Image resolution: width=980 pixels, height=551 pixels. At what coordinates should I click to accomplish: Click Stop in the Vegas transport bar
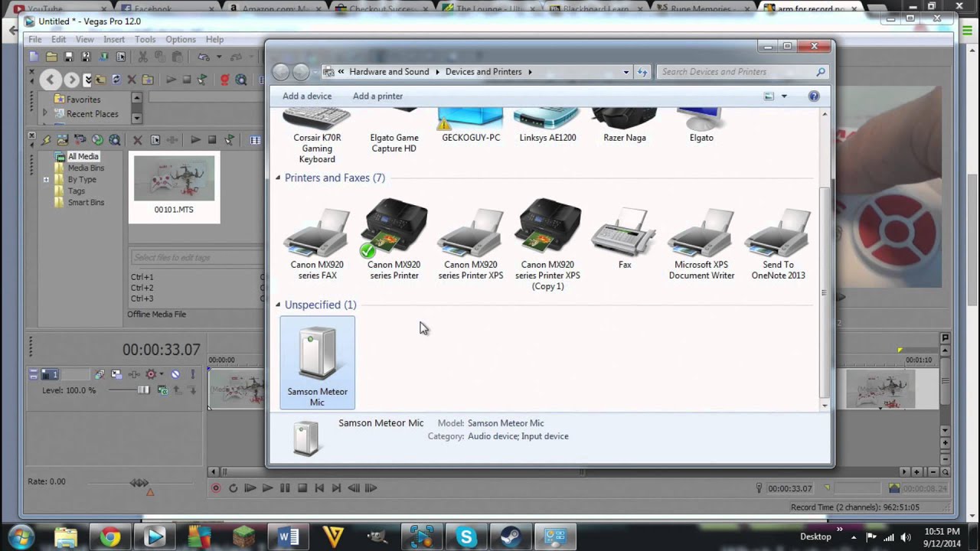pos(302,487)
